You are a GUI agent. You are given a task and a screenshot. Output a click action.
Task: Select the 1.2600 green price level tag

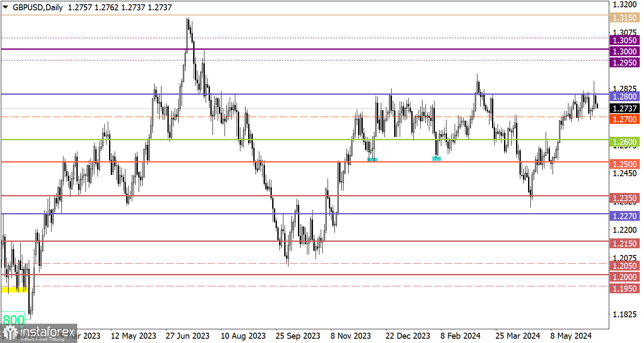pyautogui.click(x=625, y=141)
